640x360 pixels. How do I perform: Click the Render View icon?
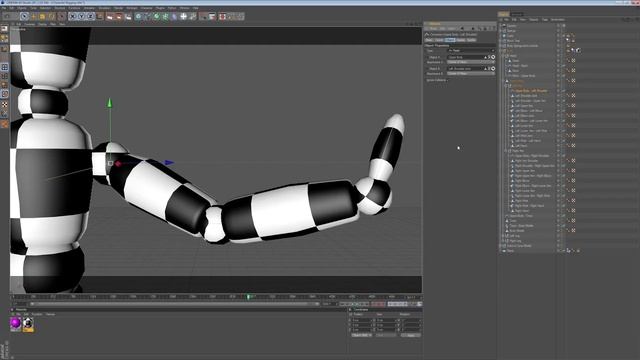[110, 16]
